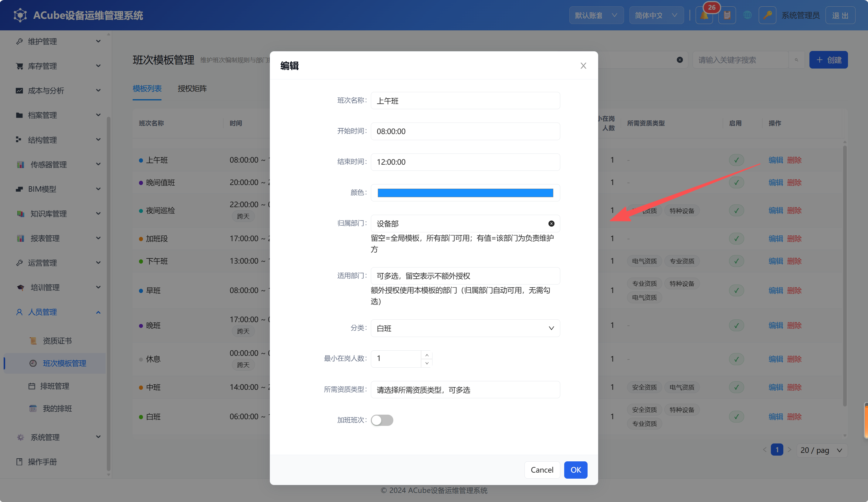The height and width of the screenshot is (502, 868).
Task: Click OK to save the edit
Action: point(575,470)
